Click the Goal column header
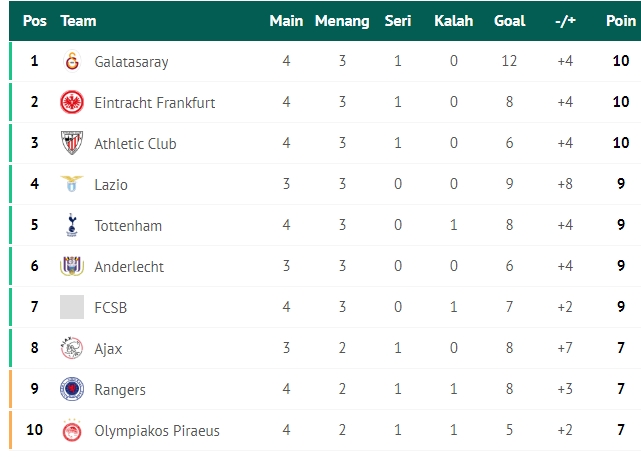641x457 pixels. coord(509,21)
